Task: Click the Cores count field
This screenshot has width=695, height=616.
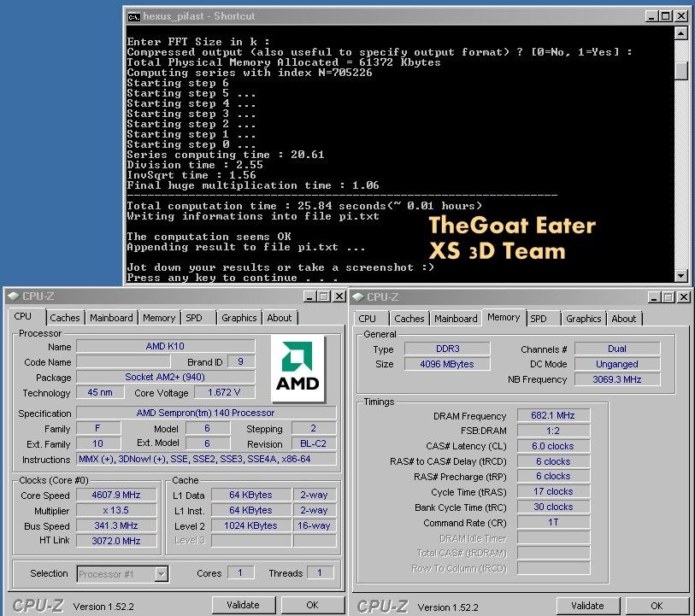Action: coord(241,572)
